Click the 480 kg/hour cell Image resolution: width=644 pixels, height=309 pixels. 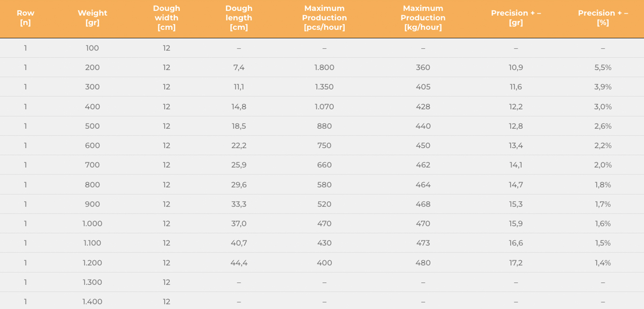coord(423,263)
